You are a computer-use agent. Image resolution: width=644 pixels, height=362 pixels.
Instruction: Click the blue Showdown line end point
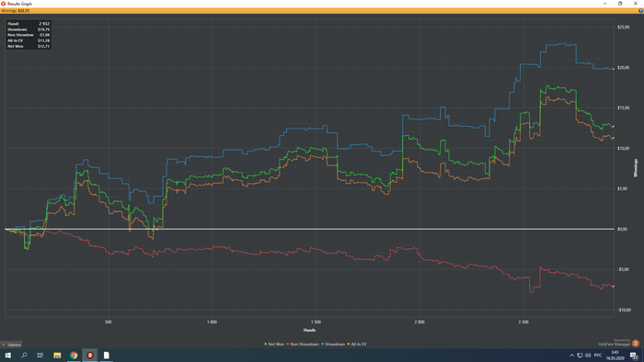click(614, 69)
